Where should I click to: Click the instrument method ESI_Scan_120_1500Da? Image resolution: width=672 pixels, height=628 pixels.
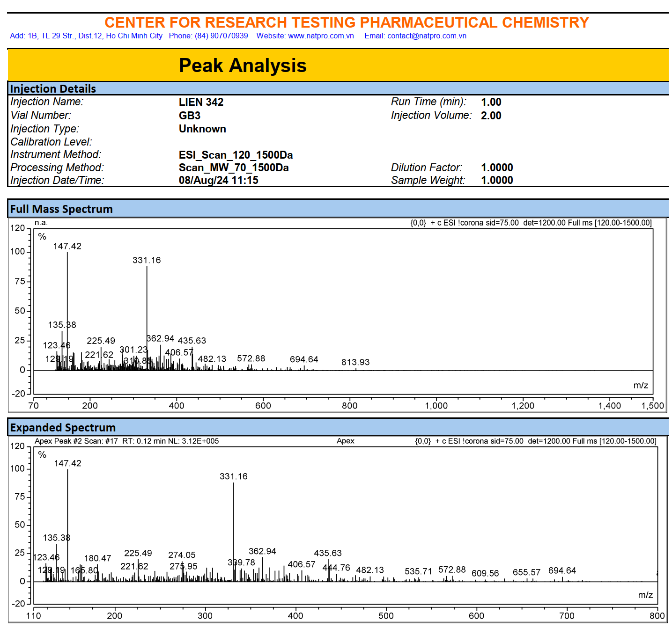coord(236,155)
